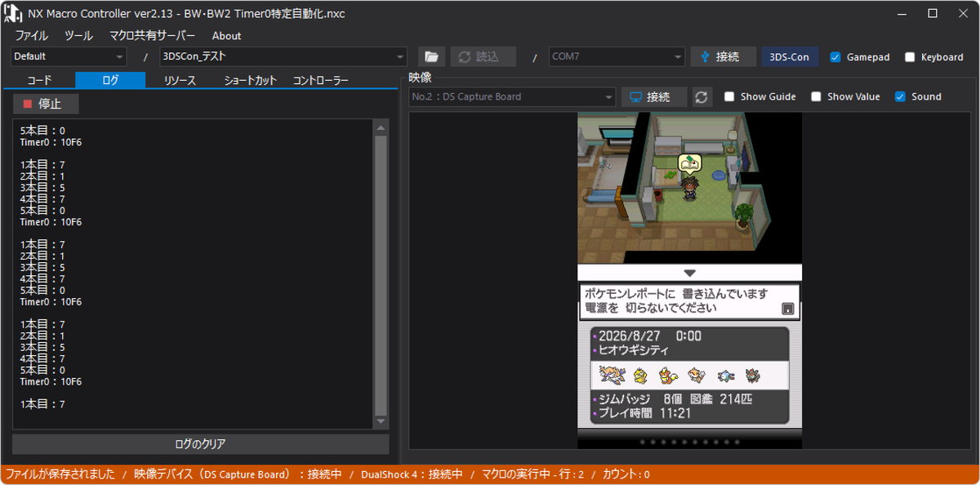Click the first 'Timer0 : 10F6' log line

[51, 142]
